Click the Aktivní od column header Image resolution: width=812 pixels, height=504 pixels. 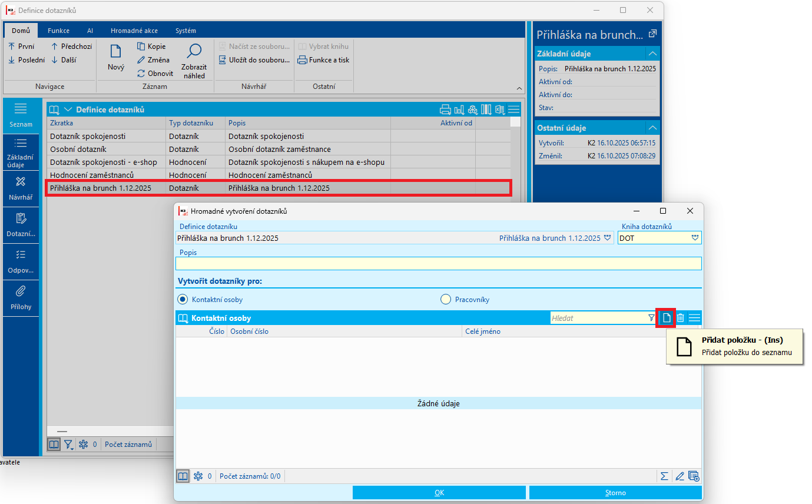pos(433,123)
